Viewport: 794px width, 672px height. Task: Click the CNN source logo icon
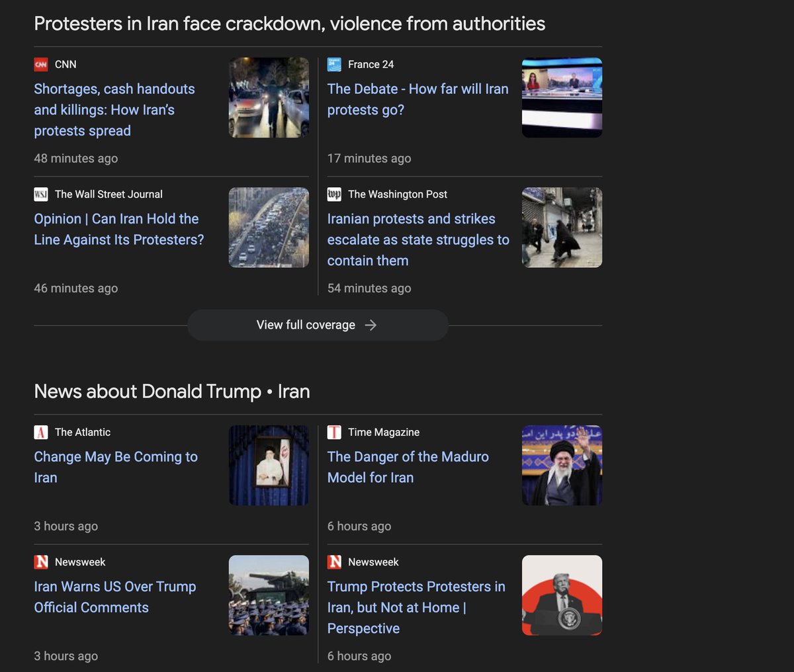coord(41,64)
